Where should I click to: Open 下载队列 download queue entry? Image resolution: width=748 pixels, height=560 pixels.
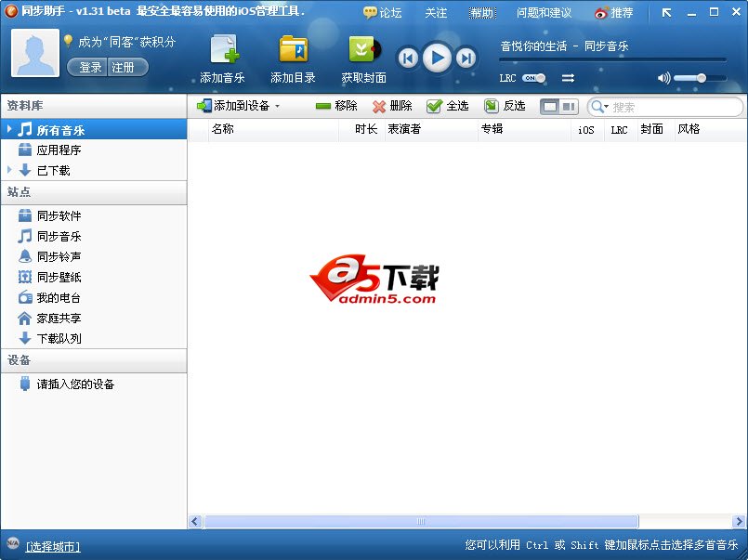pos(94,339)
